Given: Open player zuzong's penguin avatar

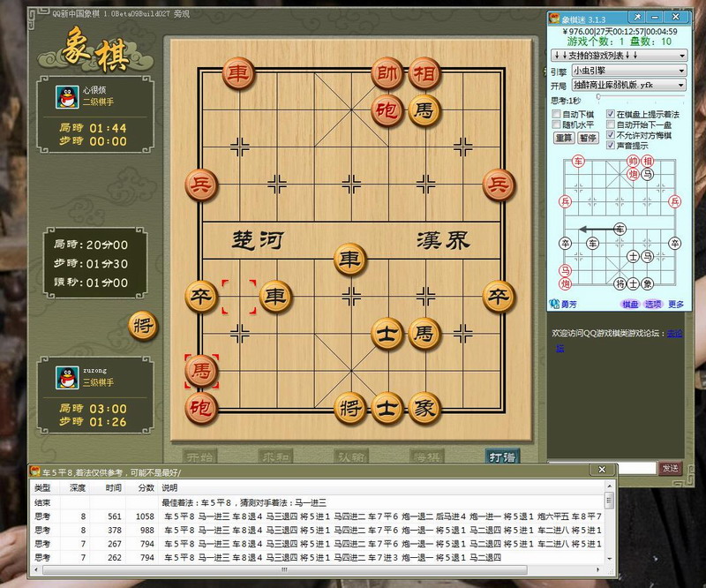Looking at the screenshot, I should (x=67, y=378).
